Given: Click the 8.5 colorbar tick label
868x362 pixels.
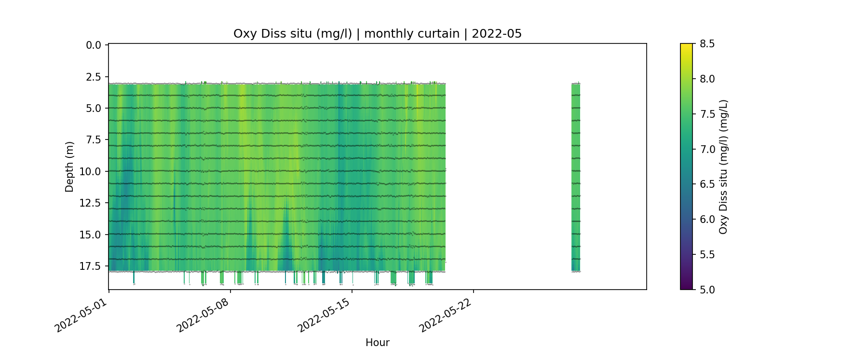Looking at the screenshot, I should pos(707,44).
